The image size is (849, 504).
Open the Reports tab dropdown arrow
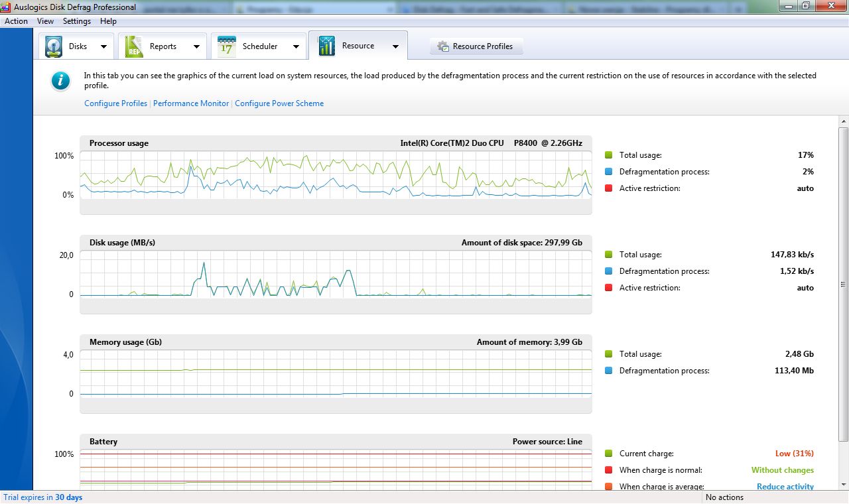(x=196, y=46)
